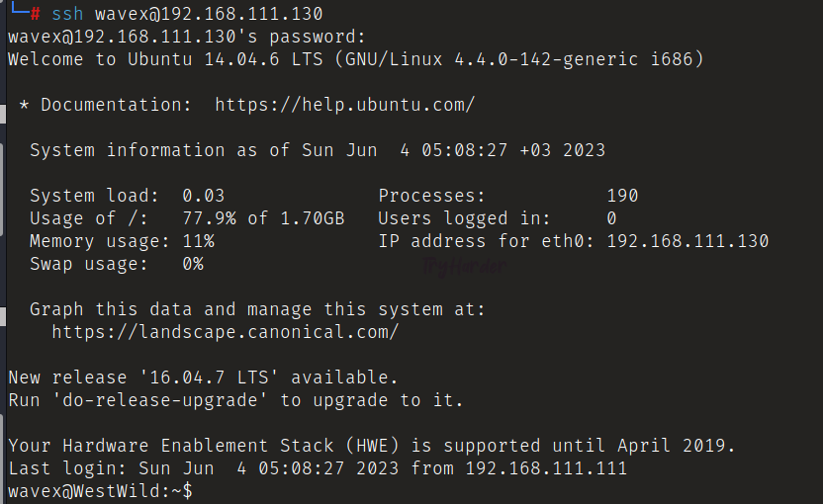Click the System load value 0.03
The width and height of the screenshot is (823, 504).
pos(204,196)
